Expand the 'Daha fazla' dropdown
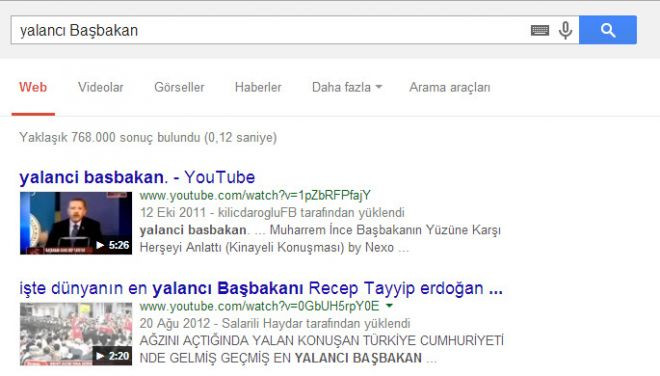This screenshot has width=660, height=376. tap(347, 87)
